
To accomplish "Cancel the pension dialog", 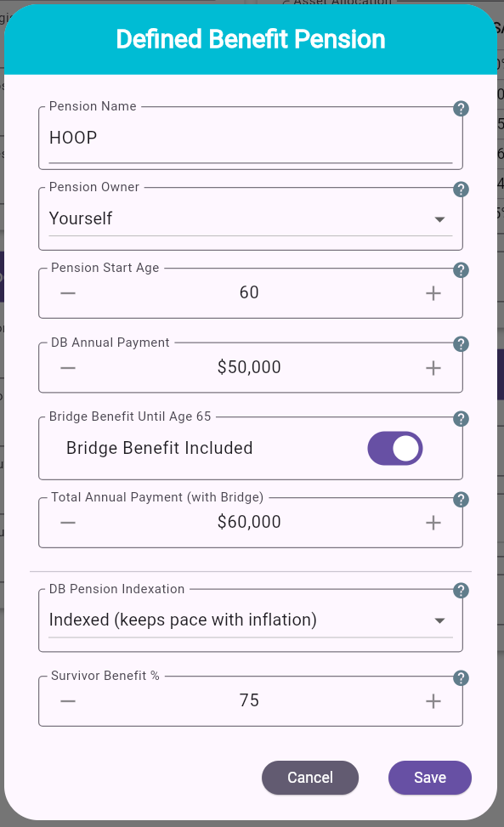I will point(310,777).
